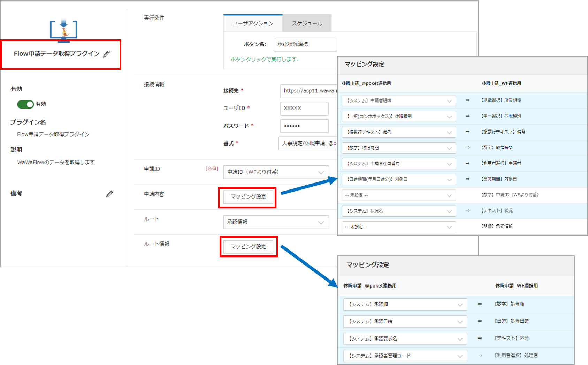Click the ユーザID input field

click(304, 108)
